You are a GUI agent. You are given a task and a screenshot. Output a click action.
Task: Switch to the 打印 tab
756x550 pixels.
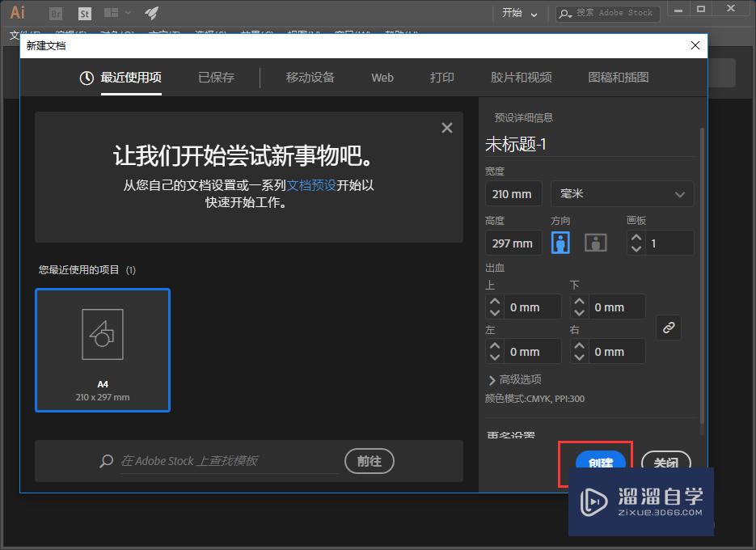point(441,77)
